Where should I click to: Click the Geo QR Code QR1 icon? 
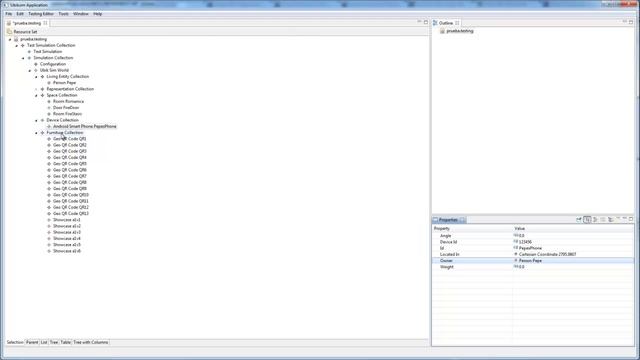click(x=49, y=139)
